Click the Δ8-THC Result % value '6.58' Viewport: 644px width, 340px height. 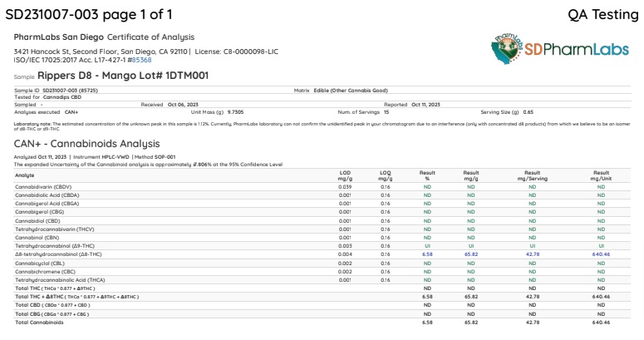click(427, 254)
